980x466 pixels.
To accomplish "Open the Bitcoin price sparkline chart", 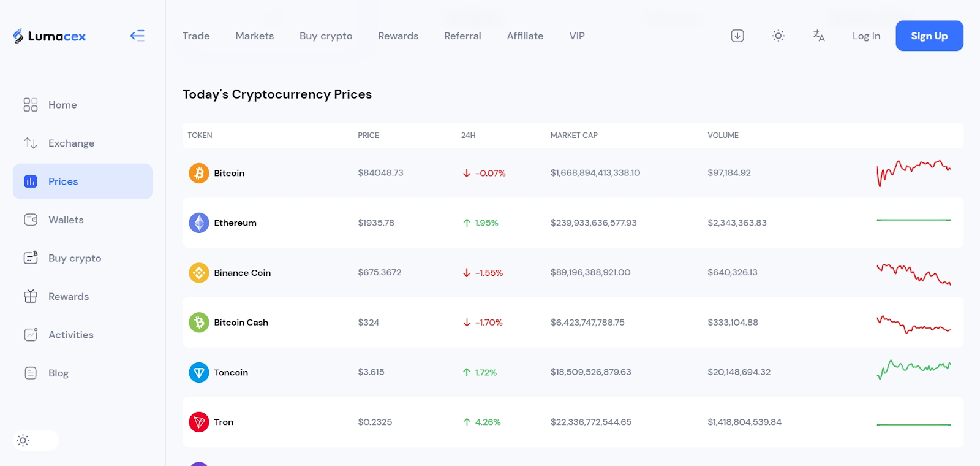I will (x=913, y=173).
